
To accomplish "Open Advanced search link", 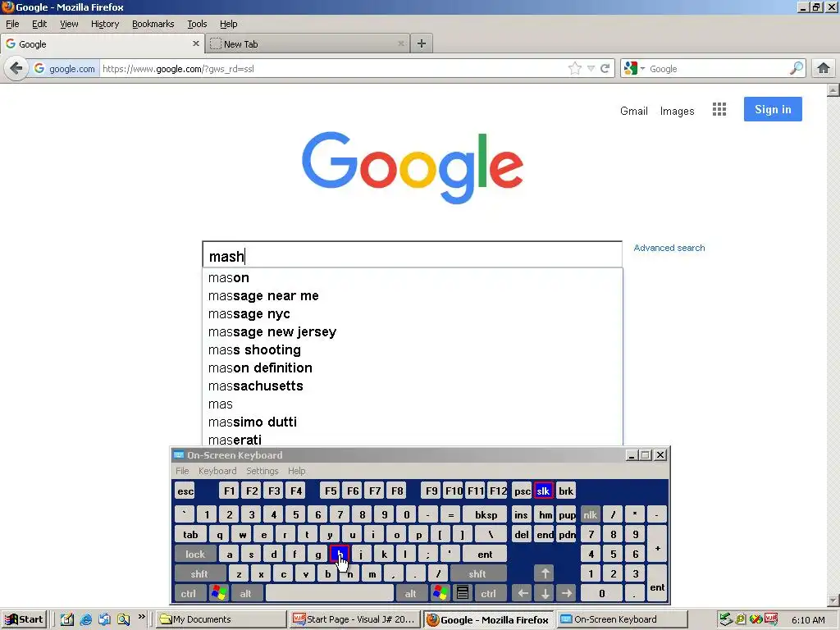I will (x=669, y=248).
